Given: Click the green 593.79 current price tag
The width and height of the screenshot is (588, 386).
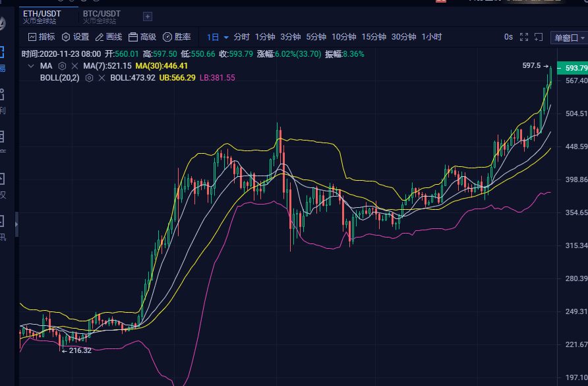Looking at the screenshot, I should click(573, 68).
